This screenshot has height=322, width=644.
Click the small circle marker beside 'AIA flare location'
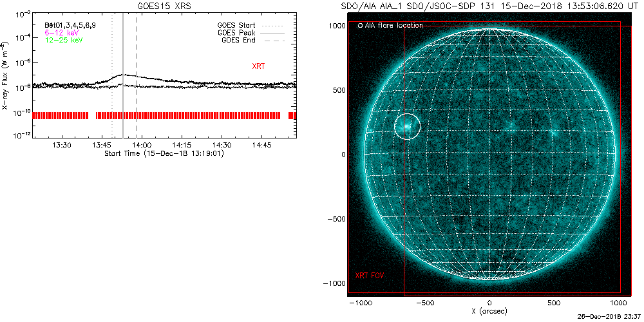[x=360, y=26]
